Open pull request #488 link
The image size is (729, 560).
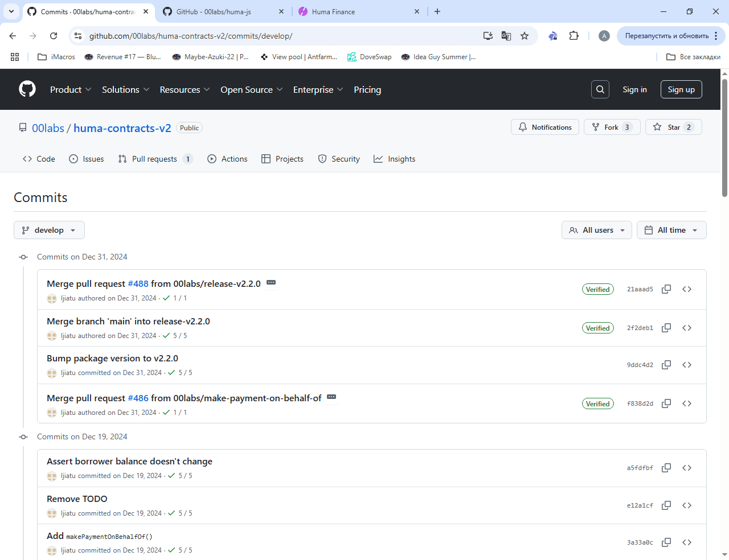pyautogui.click(x=138, y=283)
